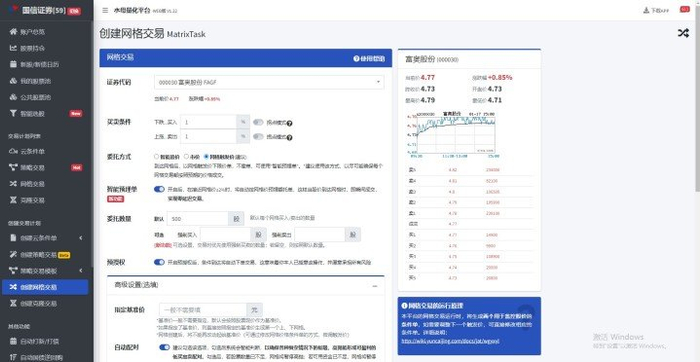Screen dimensions: 700x362
Task: Open 策略交易 item with Hot badge
Action: 46,167
